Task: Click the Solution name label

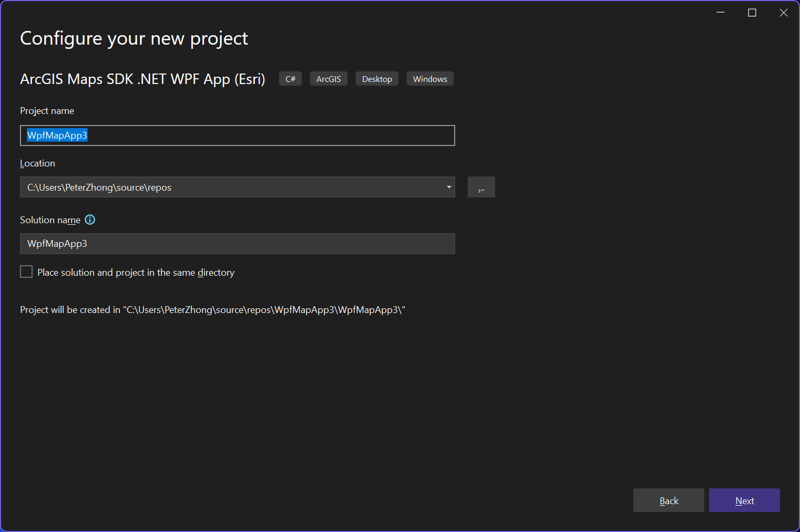Action: click(50, 220)
